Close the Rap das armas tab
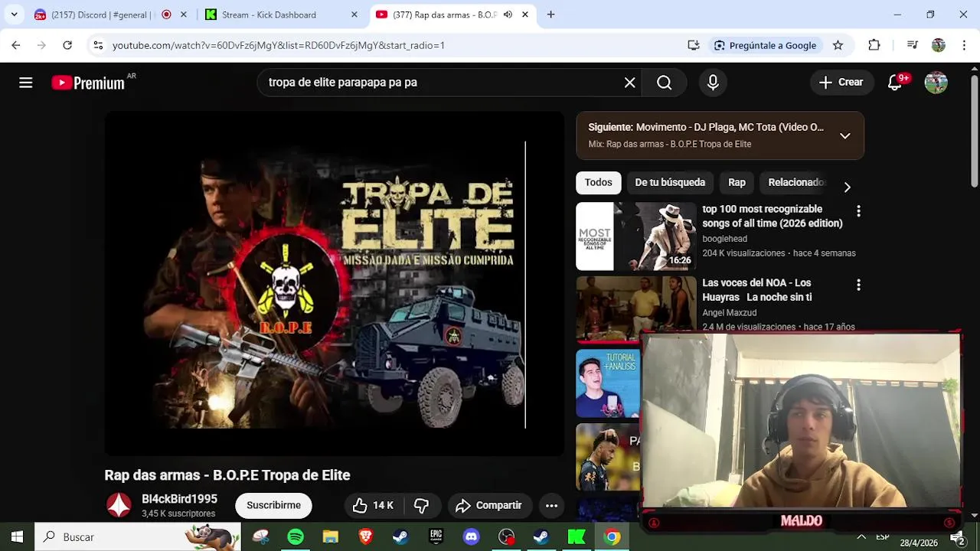This screenshot has height=551, width=980. 525,15
